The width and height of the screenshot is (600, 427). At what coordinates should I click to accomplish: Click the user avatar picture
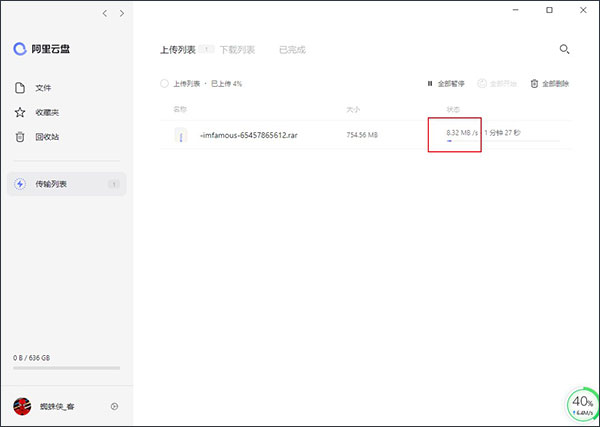point(22,406)
